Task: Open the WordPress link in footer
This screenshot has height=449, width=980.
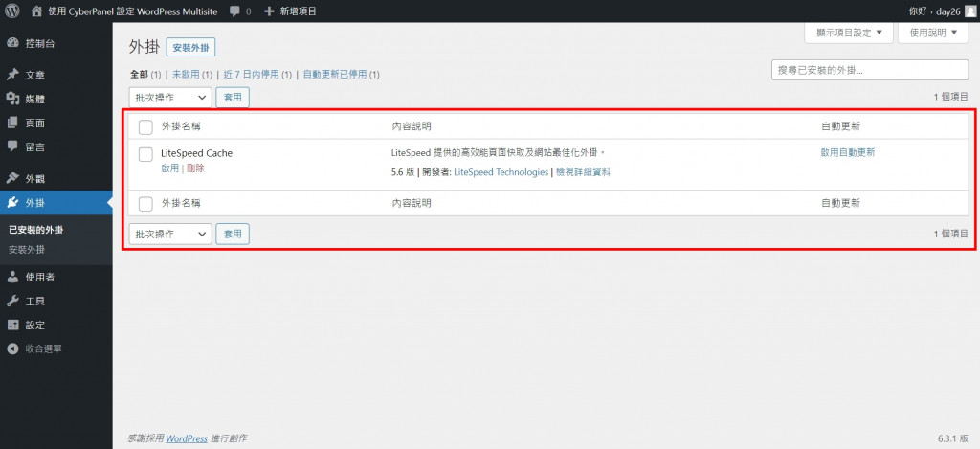Action: 187,438
